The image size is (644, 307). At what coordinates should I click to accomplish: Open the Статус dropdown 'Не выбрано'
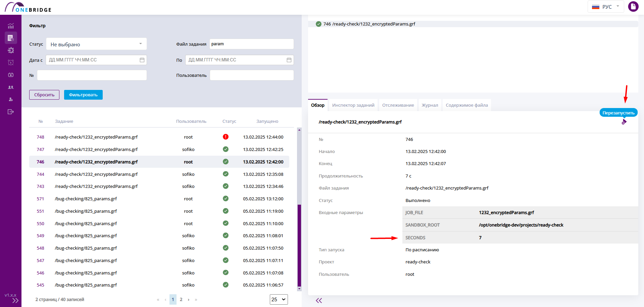point(96,44)
